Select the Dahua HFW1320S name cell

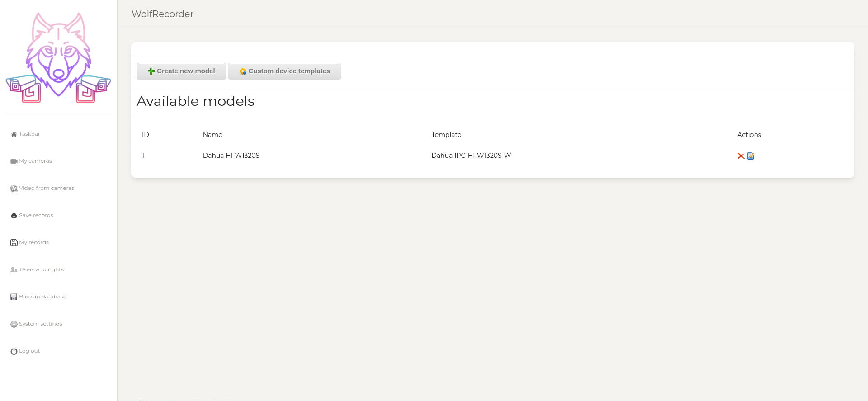coord(231,156)
